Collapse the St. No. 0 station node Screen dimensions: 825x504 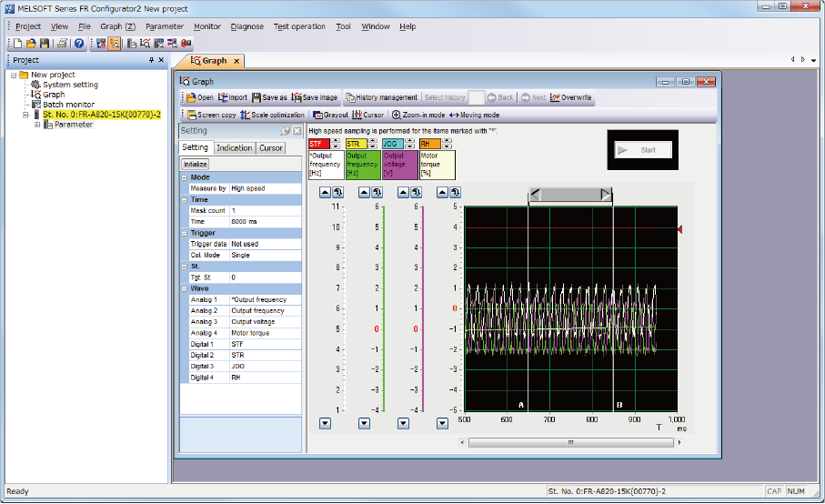[x=25, y=115]
